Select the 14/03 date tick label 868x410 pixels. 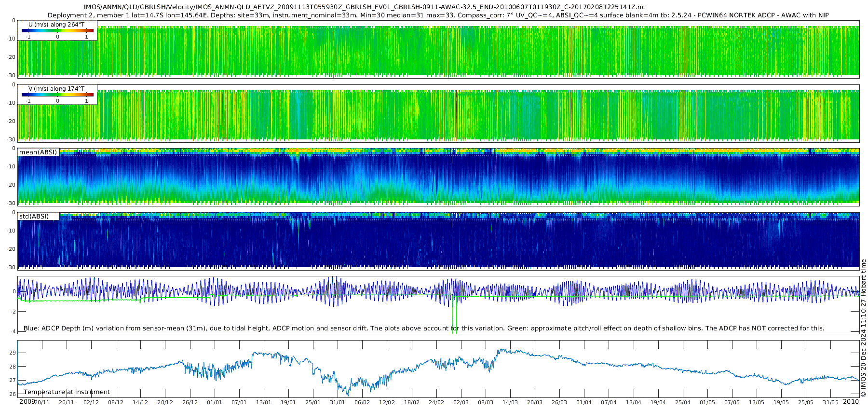point(510,402)
